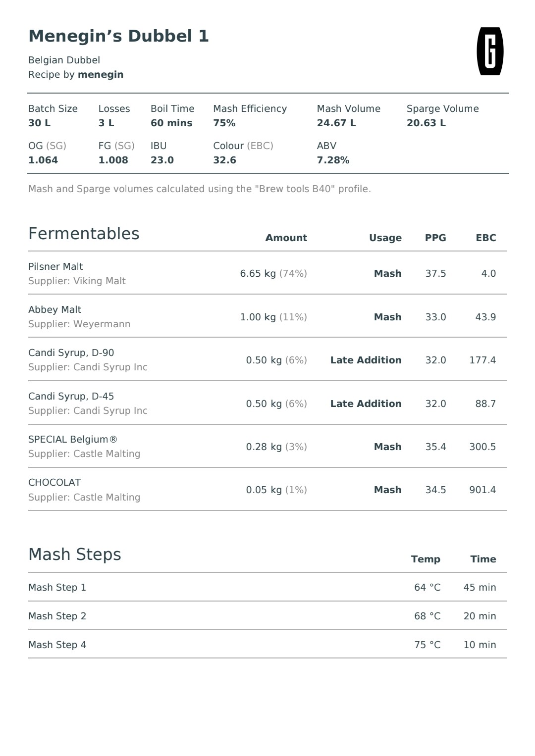Select Mash Step 2 row
This screenshot has width=535, height=756.
[x=267, y=616]
